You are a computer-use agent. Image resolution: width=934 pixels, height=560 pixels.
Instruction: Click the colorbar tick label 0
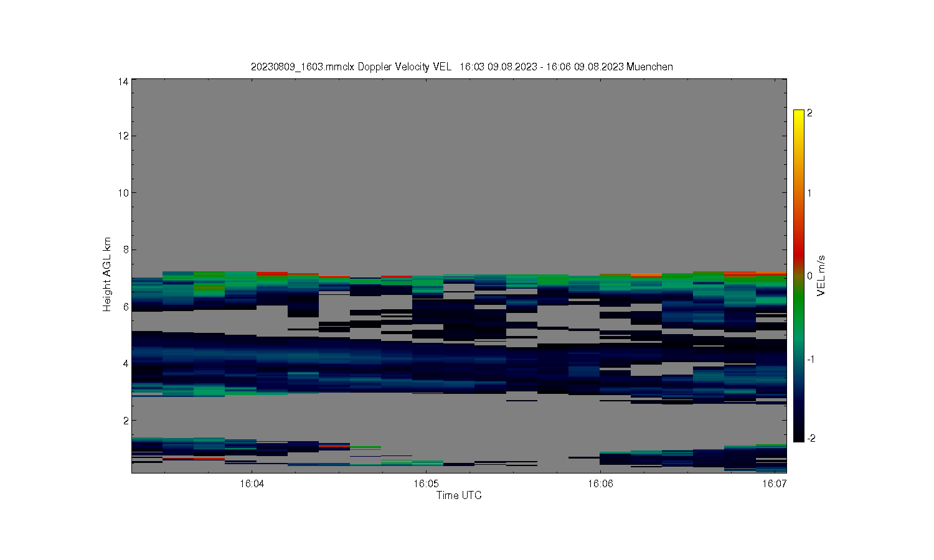(809, 276)
